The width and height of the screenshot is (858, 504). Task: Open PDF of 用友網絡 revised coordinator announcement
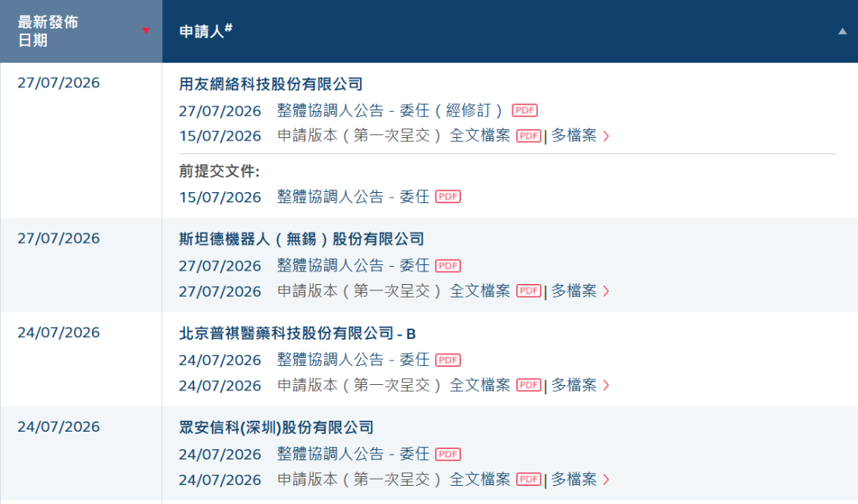point(524,110)
